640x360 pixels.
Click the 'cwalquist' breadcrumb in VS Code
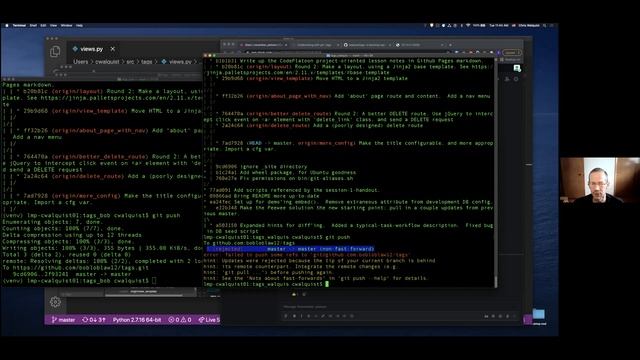click(x=107, y=62)
